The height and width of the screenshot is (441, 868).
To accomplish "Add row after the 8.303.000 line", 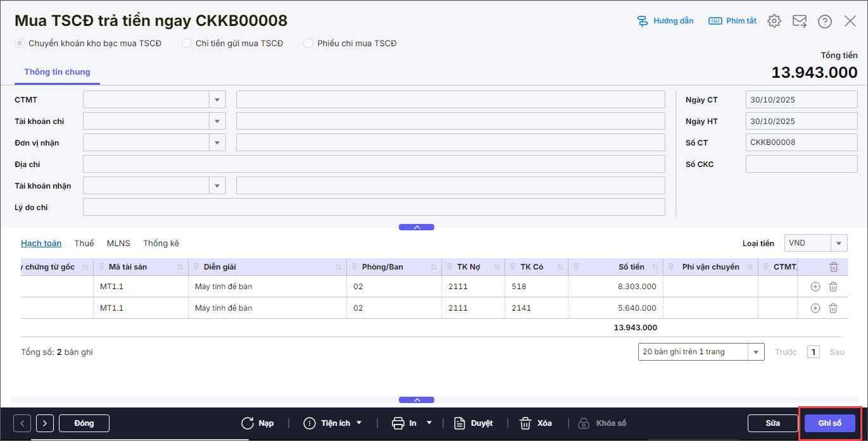I will tap(815, 287).
